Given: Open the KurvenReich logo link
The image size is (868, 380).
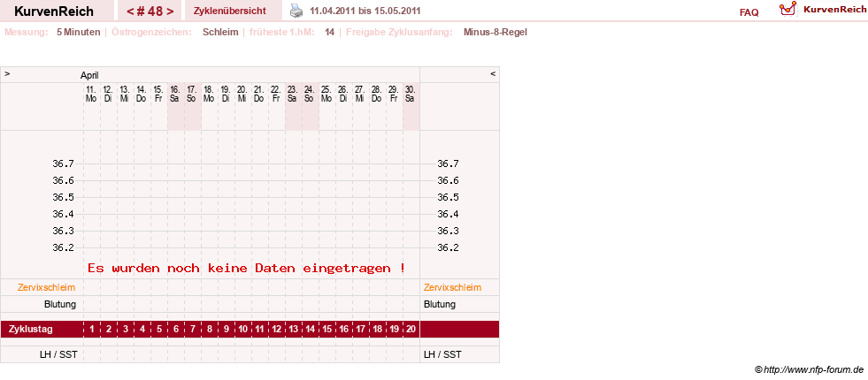Looking at the screenshot, I should [823, 10].
